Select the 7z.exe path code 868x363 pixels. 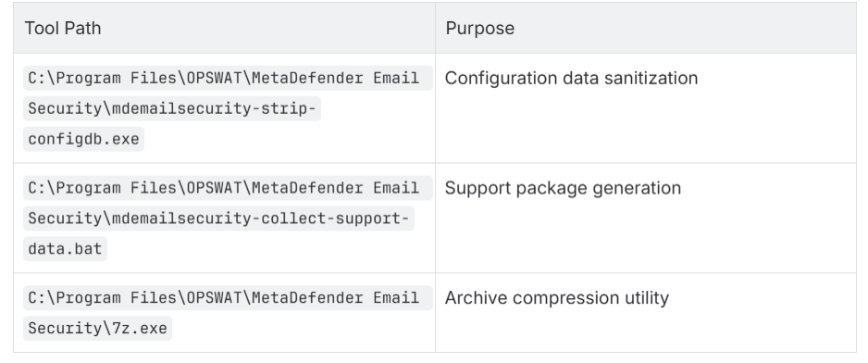click(228, 313)
